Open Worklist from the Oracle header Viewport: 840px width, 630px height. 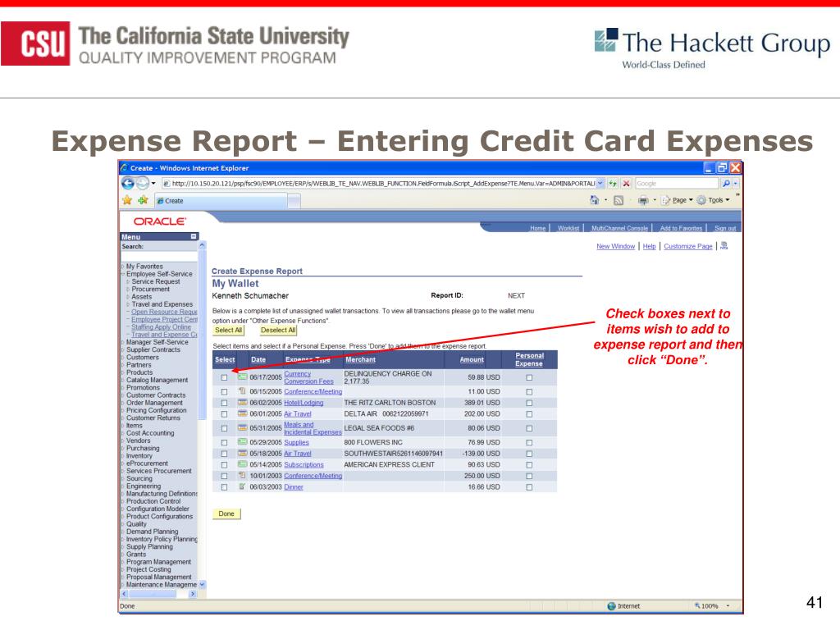coord(568,228)
